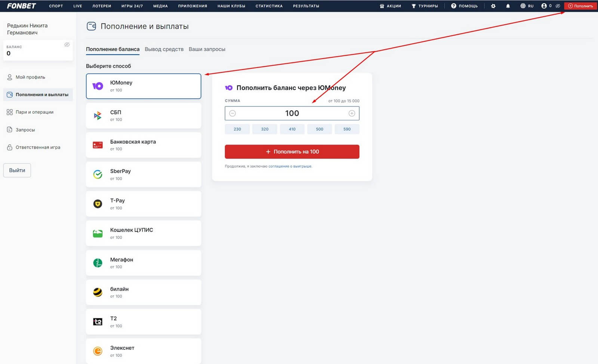Screen dimensions: 598x364
Task: Open Наши клубы menu item
Action: point(231,6)
